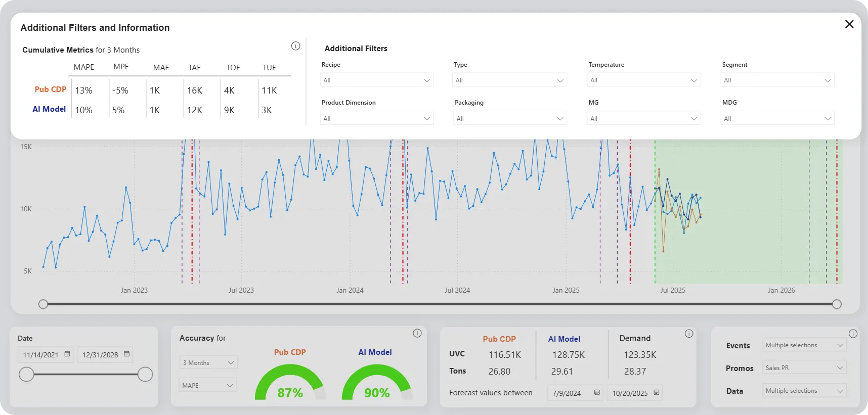Click the info icon next to Demand
This screenshot has width=868, height=415.
pyautogui.click(x=689, y=334)
